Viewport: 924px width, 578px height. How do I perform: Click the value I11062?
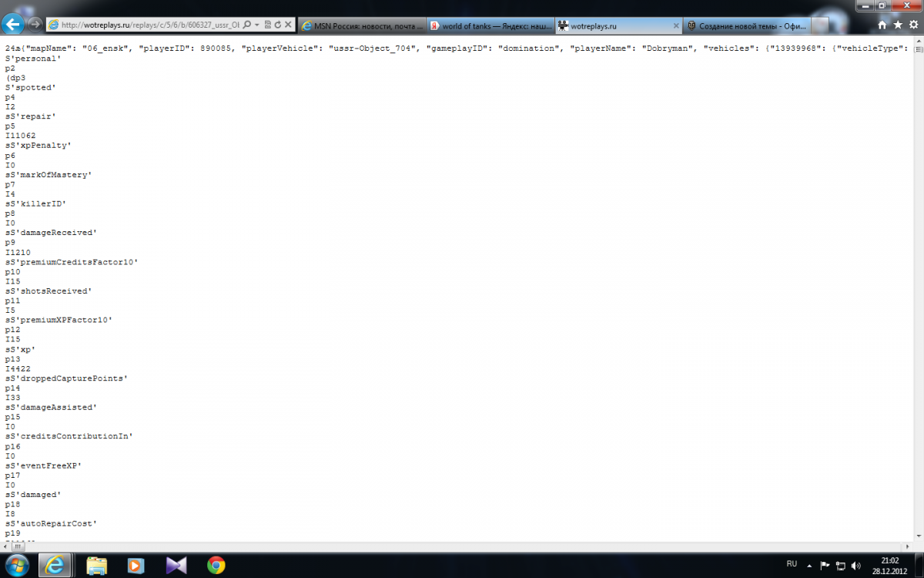(x=20, y=136)
